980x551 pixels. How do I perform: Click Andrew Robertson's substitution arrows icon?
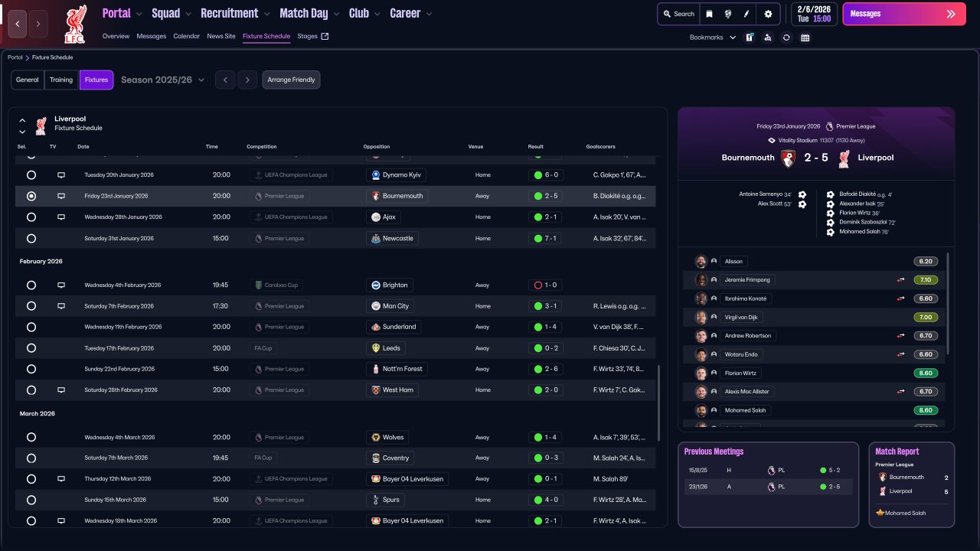[901, 336]
